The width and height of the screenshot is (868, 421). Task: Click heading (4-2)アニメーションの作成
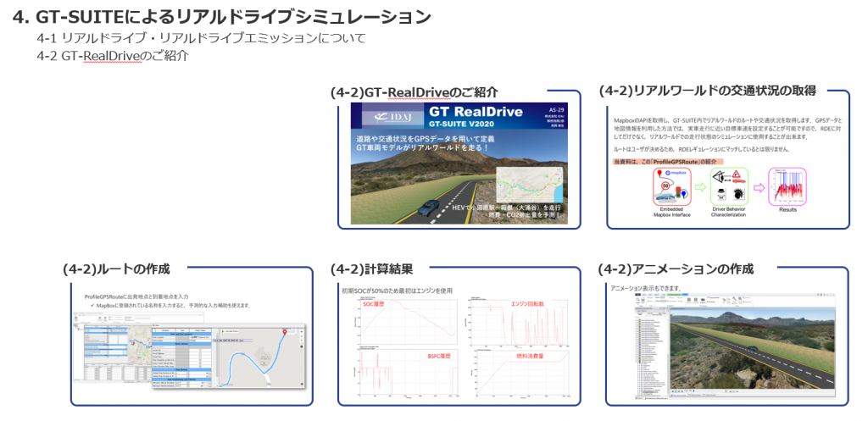(676, 269)
